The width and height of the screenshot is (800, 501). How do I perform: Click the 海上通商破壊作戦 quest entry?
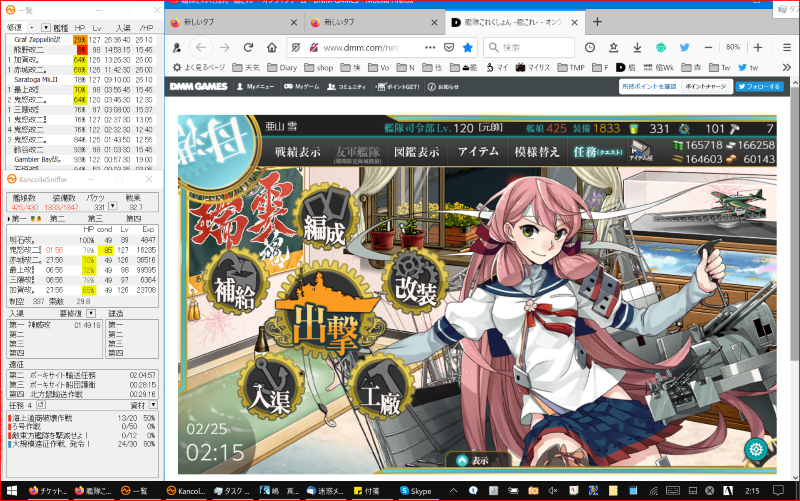coord(82,418)
